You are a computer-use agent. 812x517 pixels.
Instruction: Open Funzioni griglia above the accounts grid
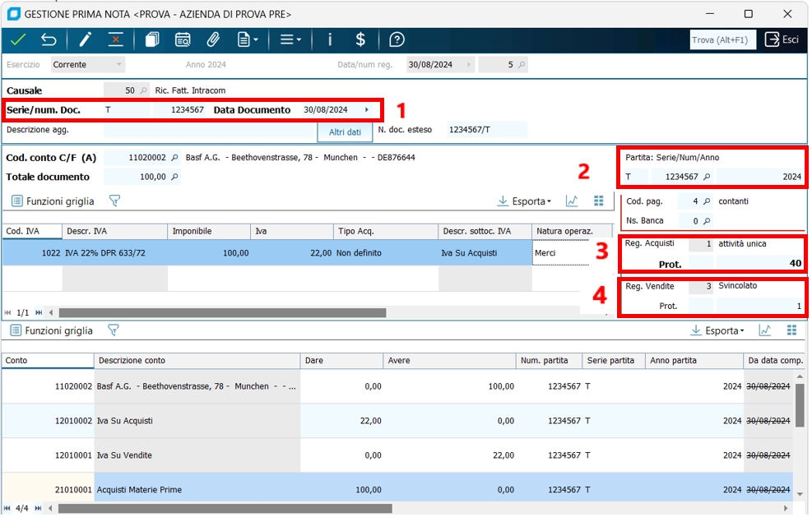coord(52,330)
